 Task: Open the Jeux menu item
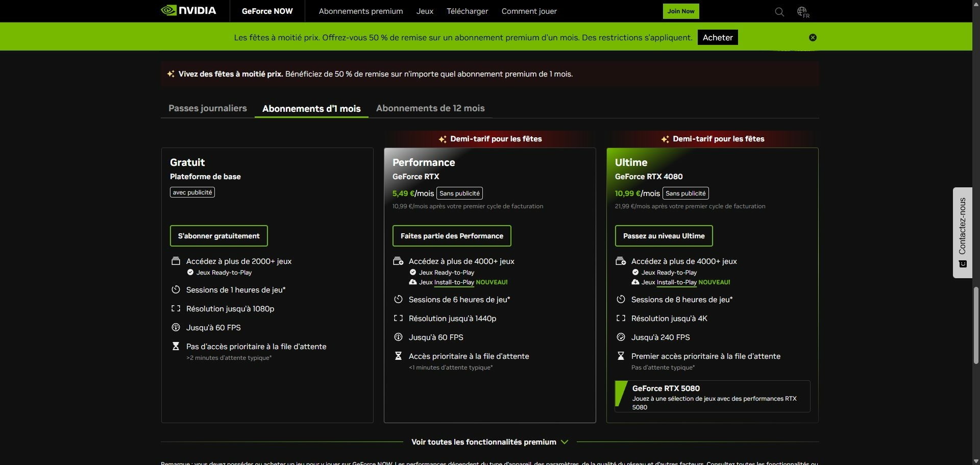pos(424,11)
